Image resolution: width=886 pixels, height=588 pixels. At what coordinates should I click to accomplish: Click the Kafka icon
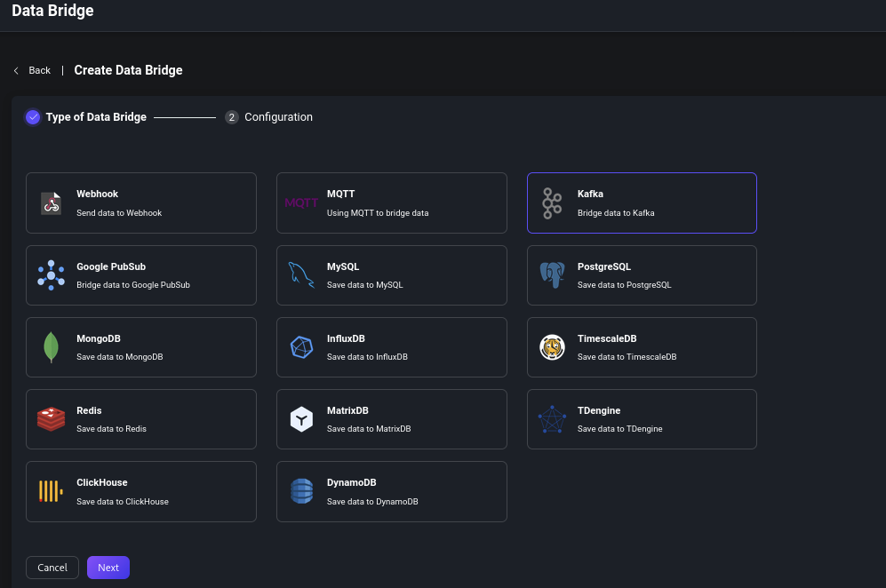pyautogui.click(x=552, y=203)
